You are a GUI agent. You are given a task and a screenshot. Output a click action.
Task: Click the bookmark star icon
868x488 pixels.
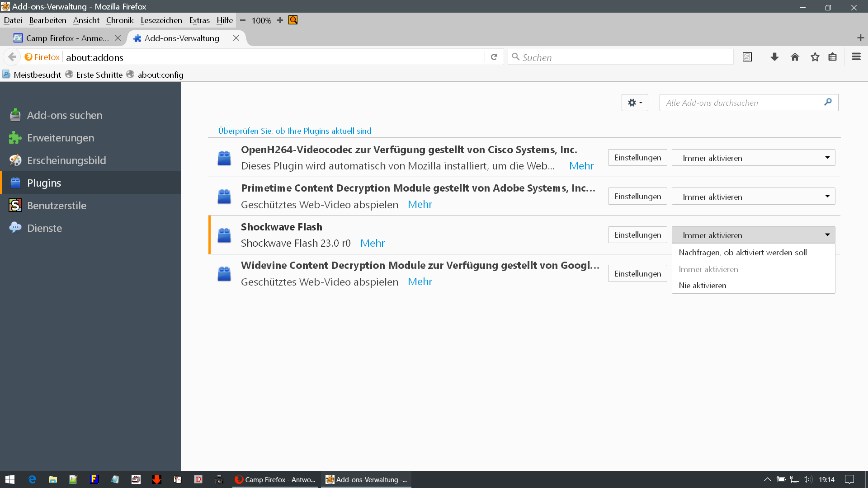[815, 57]
